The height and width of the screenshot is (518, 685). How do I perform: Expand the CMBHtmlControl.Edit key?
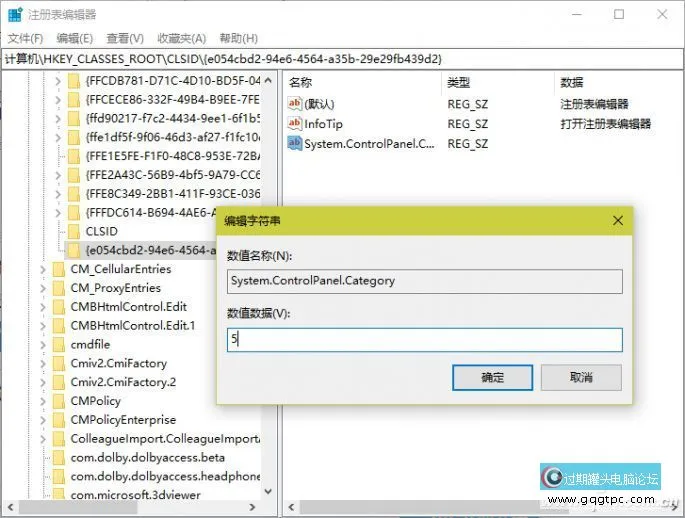click(43, 307)
